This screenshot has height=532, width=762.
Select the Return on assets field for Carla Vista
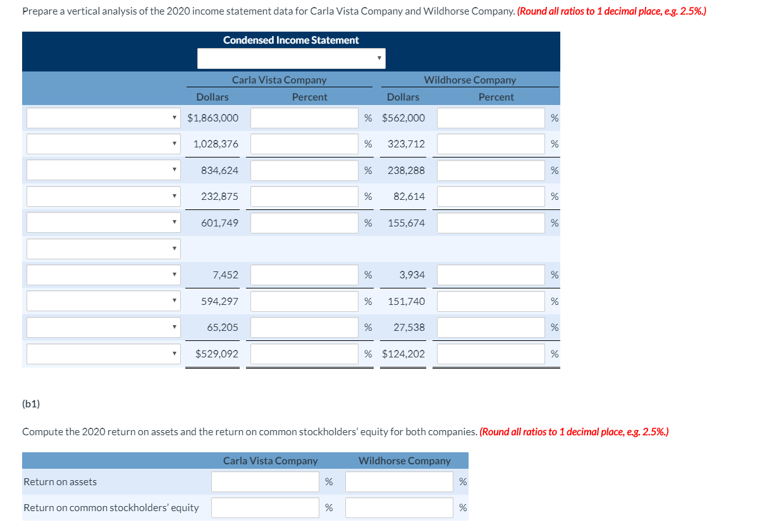pos(264,481)
